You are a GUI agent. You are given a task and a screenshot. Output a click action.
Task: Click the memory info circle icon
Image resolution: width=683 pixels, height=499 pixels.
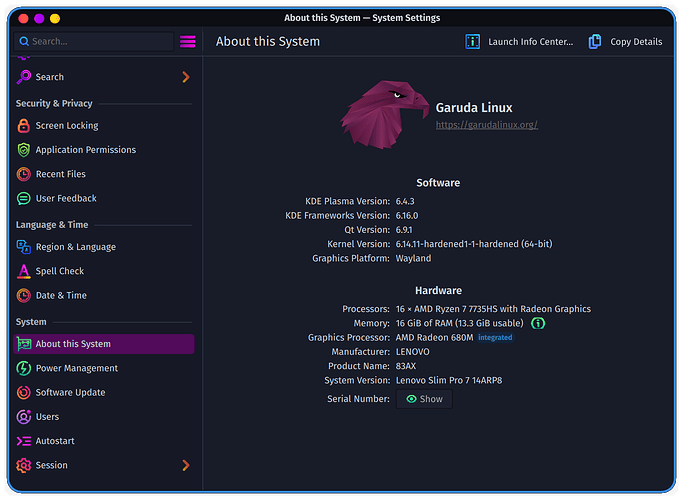(538, 324)
